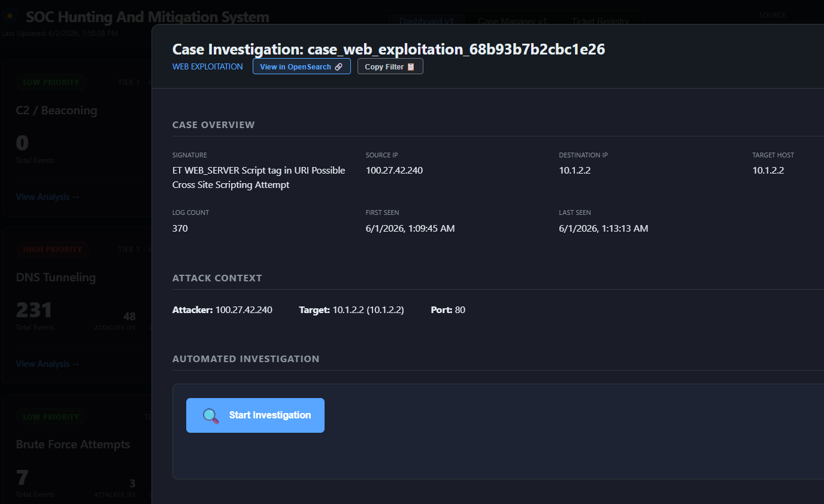Click the HIGH PRIORITY badge on DNS Tunneling
This screenshot has height=504, width=824.
(52, 250)
